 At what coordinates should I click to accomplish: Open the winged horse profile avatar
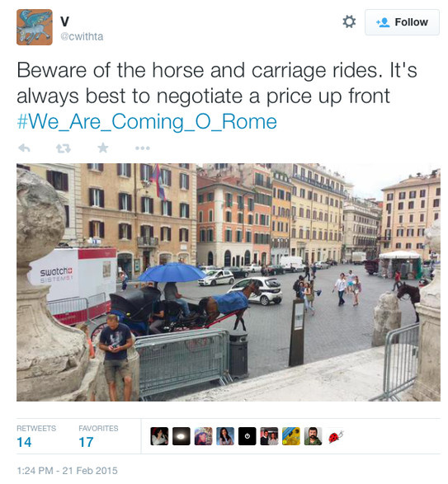click(35, 27)
